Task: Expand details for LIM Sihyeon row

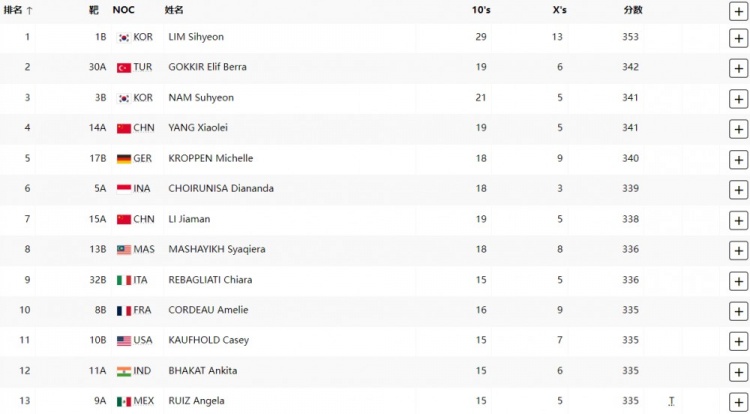Action: point(739,38)
